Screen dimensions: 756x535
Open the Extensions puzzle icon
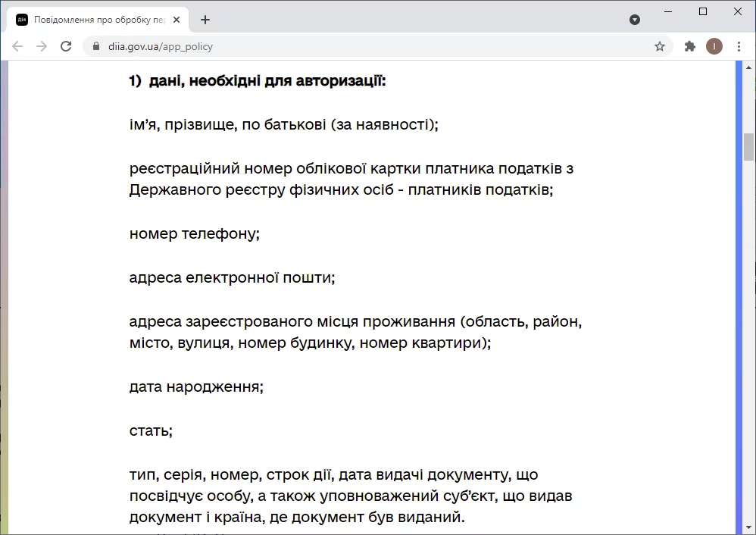coord(689,46)
